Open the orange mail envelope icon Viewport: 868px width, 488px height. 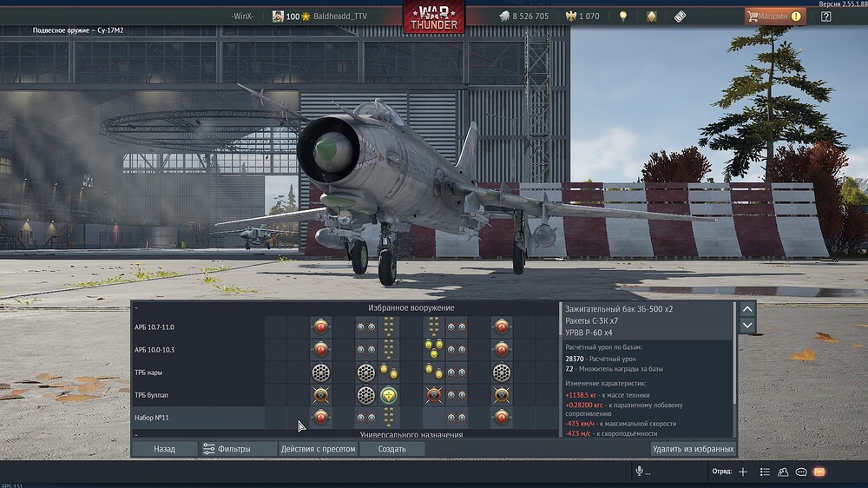pyautogui.click(x=819, y=472)
